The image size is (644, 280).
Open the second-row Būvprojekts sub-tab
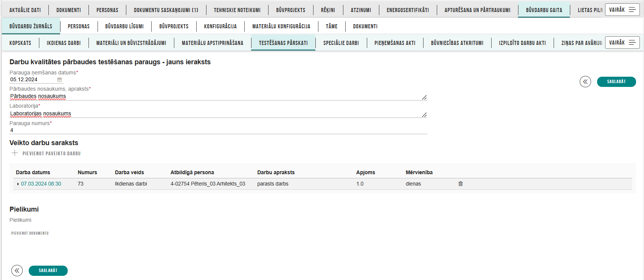174,26
